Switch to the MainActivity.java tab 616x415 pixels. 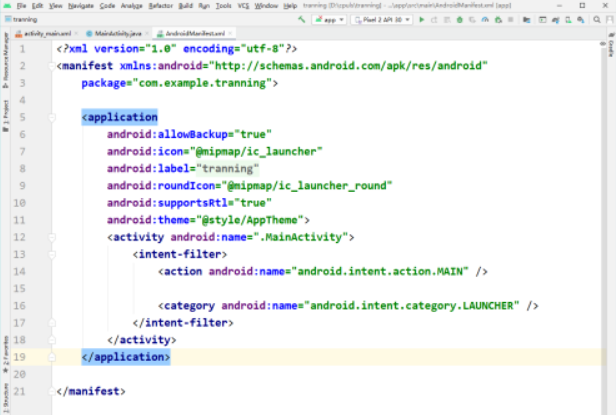pyautogui.click(x=111, y=33)
